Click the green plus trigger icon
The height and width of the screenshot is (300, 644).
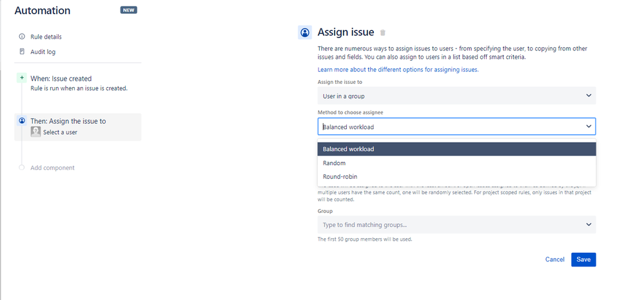click(22, 78)
